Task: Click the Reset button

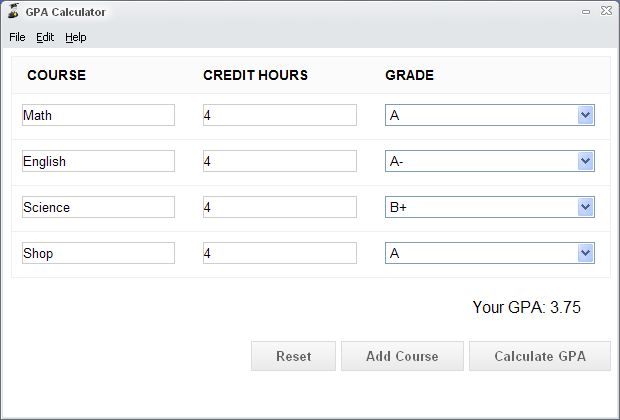Action: click(293, 356)
